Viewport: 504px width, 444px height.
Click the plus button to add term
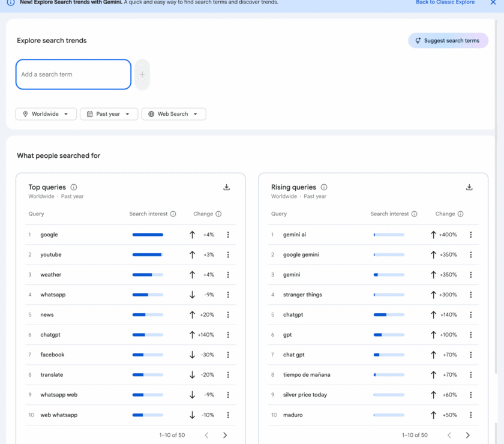pos(142,74)
